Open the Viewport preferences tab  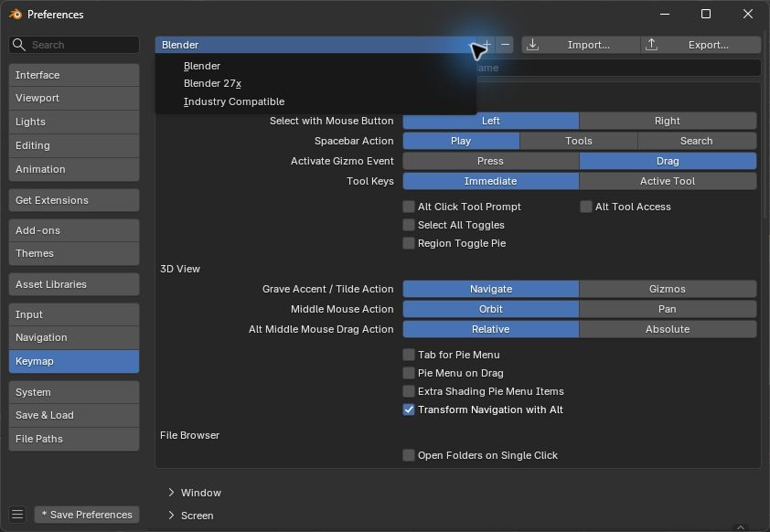pos(74,98)
